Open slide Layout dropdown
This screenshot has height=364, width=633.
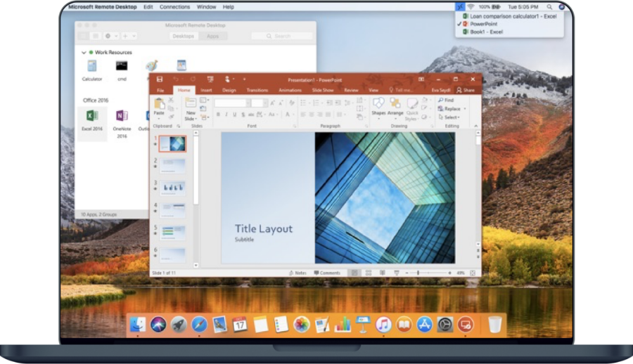click(x=204, y=100)
